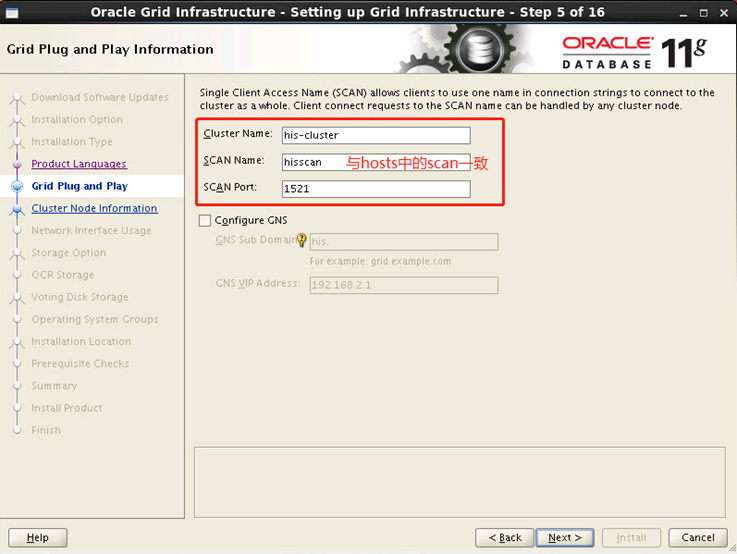Click the window menu icon in title bar
The width and height of the screenshot is (737, 554).
coord(12,13)
